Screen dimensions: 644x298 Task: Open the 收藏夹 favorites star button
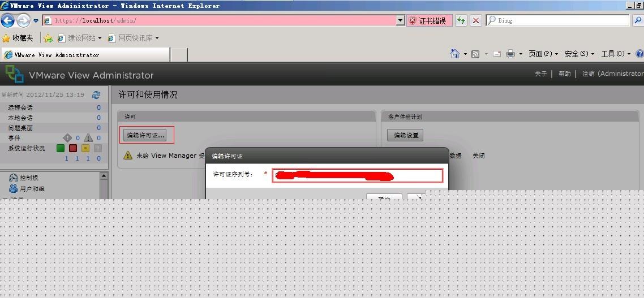click(17, 38)
